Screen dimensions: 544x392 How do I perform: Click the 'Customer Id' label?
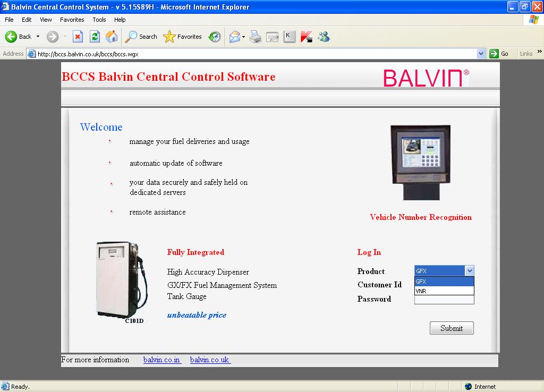point(379,285)
